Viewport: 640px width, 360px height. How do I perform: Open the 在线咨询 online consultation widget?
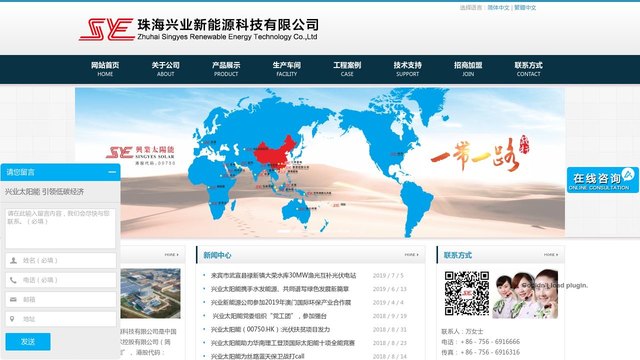pos(602,180)
